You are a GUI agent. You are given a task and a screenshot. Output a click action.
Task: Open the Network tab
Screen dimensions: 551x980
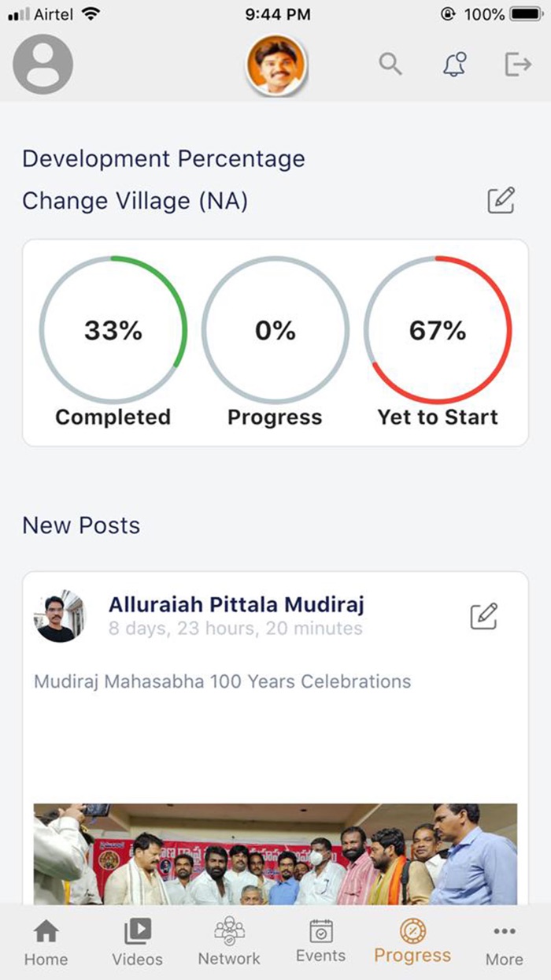tap(229, 942)
